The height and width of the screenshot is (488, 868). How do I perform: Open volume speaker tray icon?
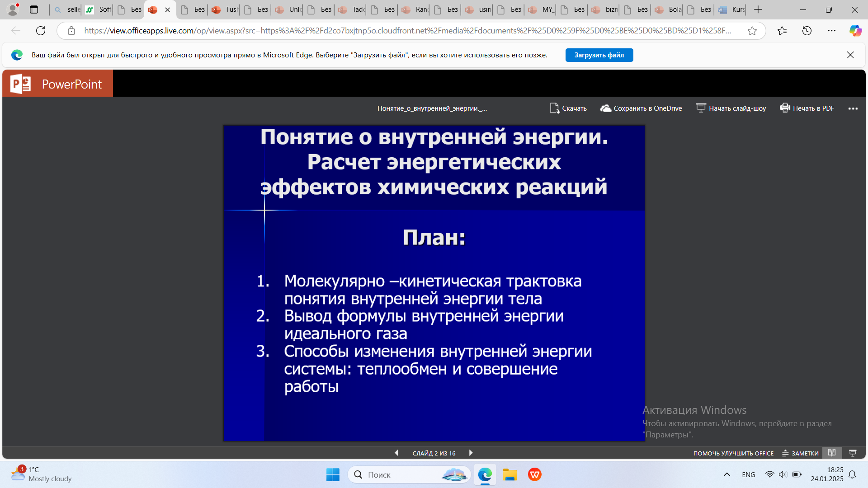(783, 474)
